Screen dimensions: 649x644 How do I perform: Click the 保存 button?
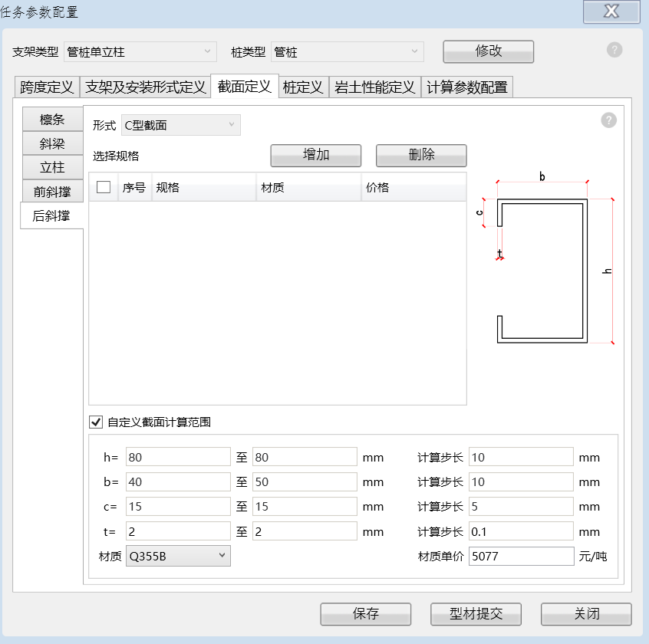366,614
